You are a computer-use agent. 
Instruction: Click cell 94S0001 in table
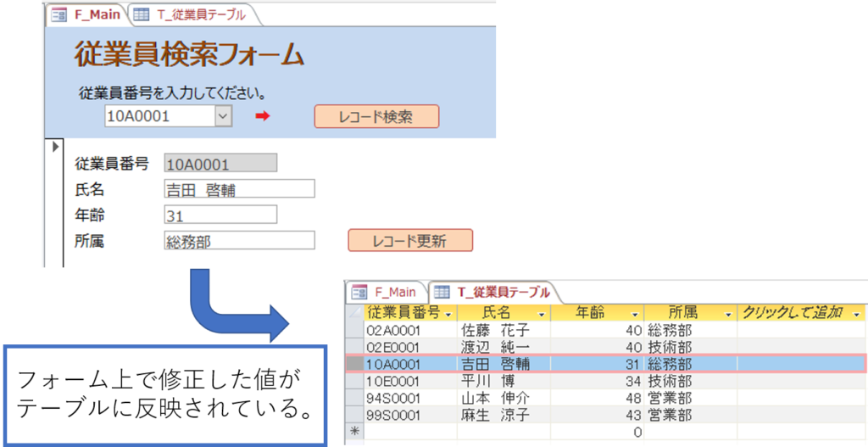click(x=411, y=399)
